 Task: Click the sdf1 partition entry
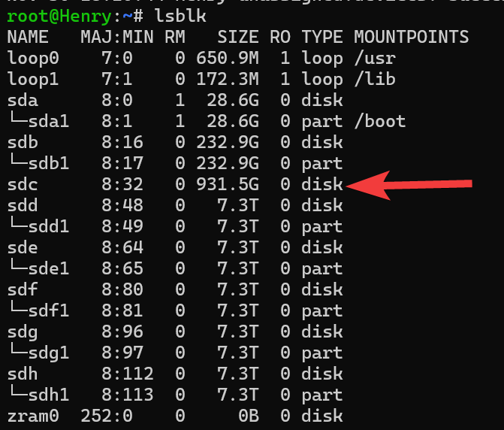[x=49, y=310]
